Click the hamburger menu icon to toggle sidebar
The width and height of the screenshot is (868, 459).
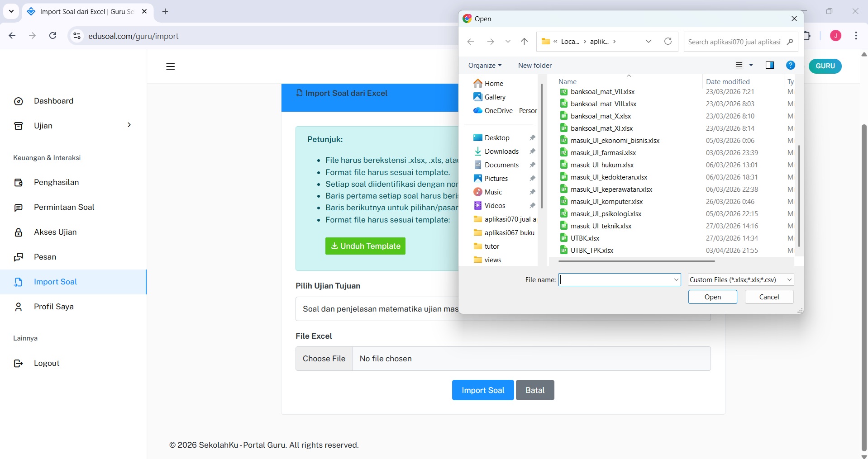coord(170,66)
